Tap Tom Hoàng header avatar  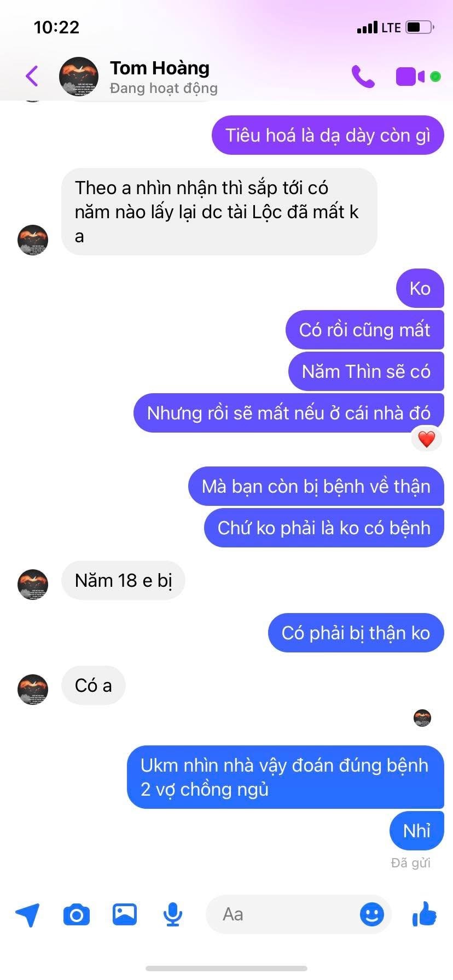coord(79,77)
